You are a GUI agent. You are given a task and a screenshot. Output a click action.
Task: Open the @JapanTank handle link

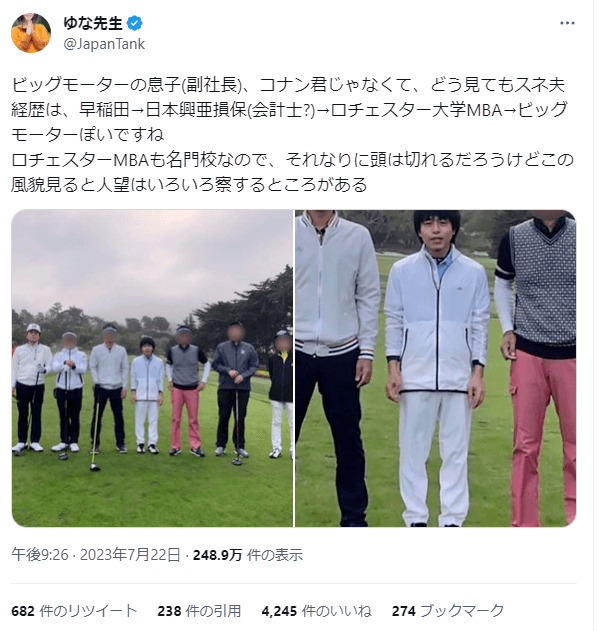click(104, 43)
